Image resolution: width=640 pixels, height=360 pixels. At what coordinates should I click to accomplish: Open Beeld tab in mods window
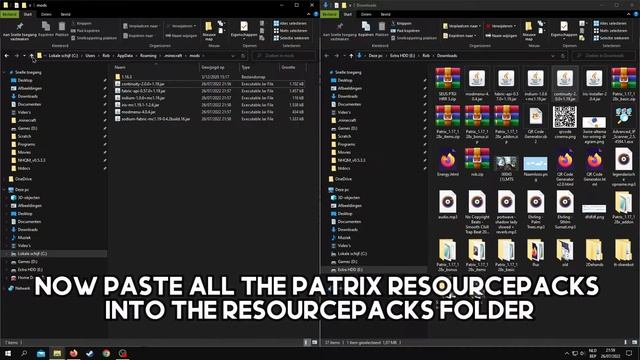tap(65, 14)
